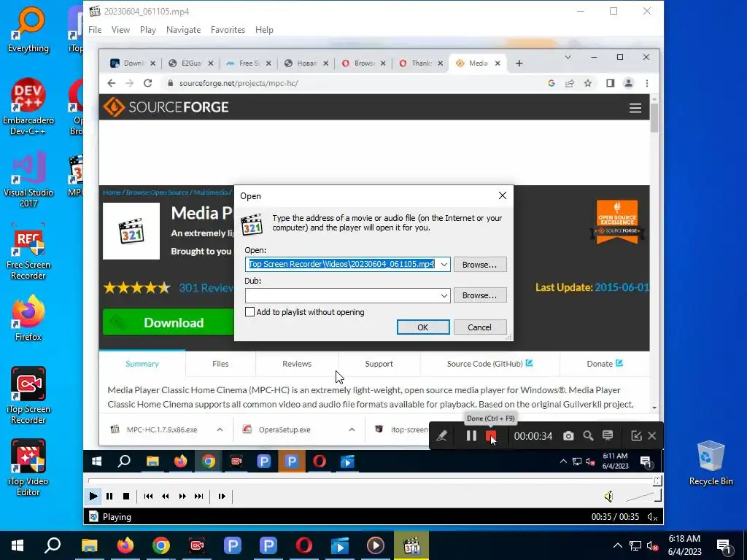The height and width of the screenshot is (560, 747).
Task: Tick 'Add to playlist without opening' checkbox in video
Action: tap(249, 312)
